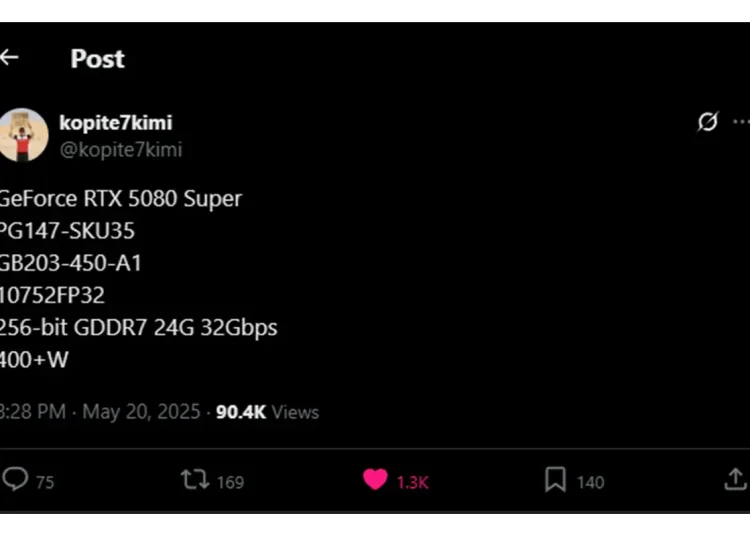Screen dimensions: 750x536
Task: Click the 1.3K likes count
Action: pyautogui.click(x=413, y=482)
